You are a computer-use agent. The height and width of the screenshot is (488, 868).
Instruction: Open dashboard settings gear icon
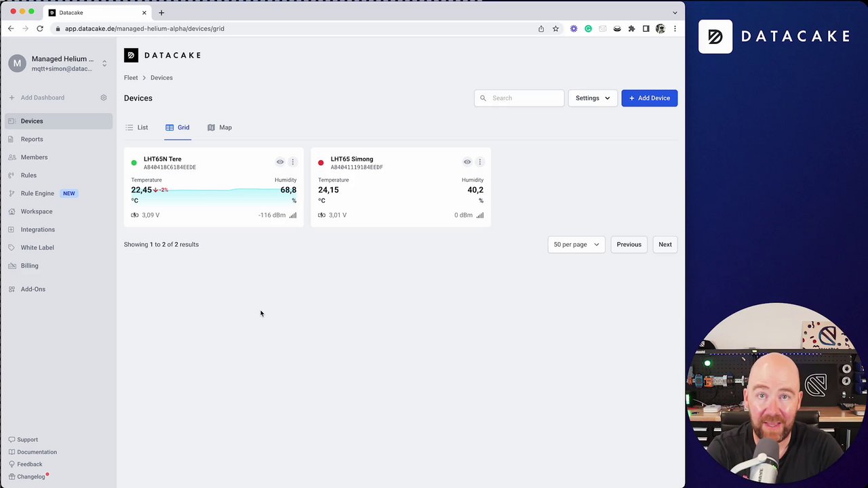click(104, 98)
